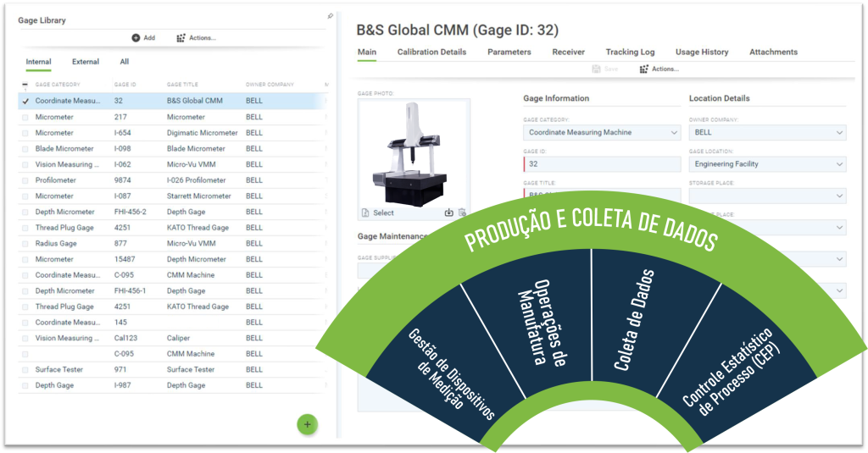
Task: Open the Owner Company dropdown
Action: (x=767, y=132)
